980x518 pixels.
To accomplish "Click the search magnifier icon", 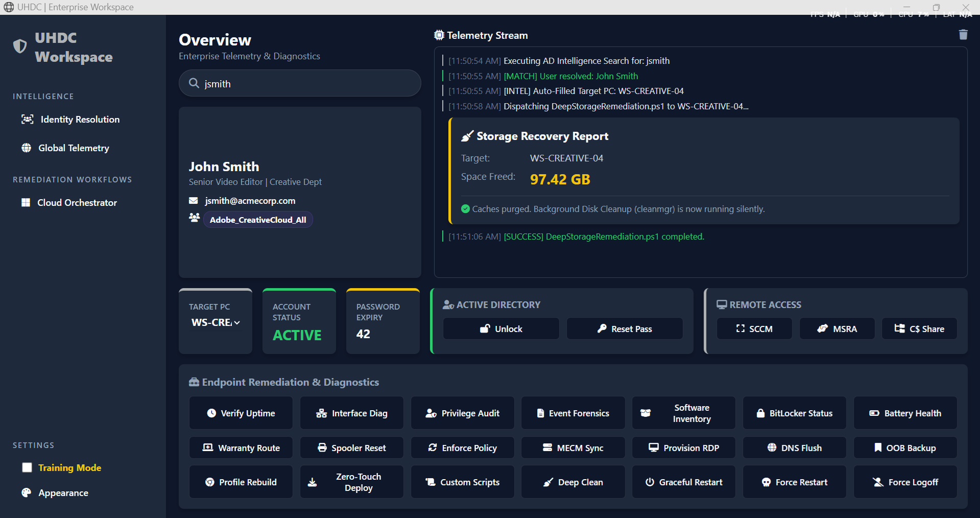I will point(194,83).
